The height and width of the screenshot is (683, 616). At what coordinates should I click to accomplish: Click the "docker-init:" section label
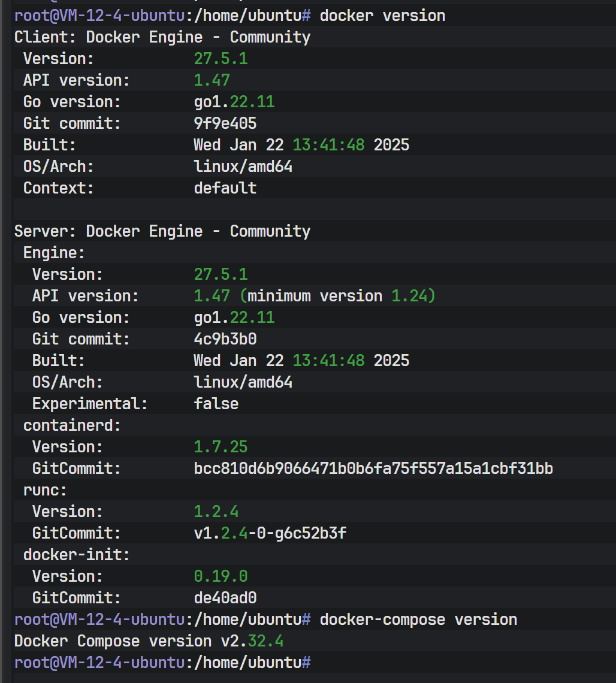coord(76,555)
